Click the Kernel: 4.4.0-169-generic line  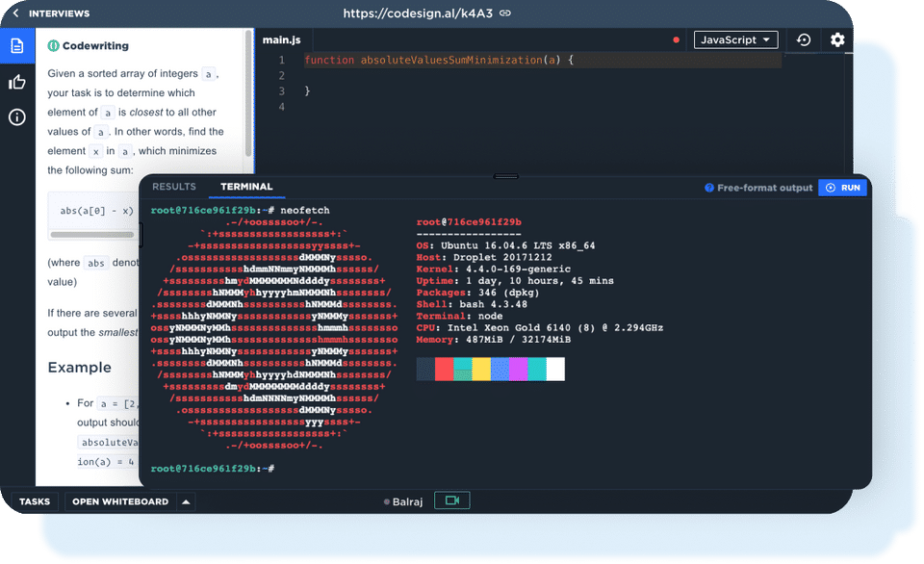(x=493, y=269)
